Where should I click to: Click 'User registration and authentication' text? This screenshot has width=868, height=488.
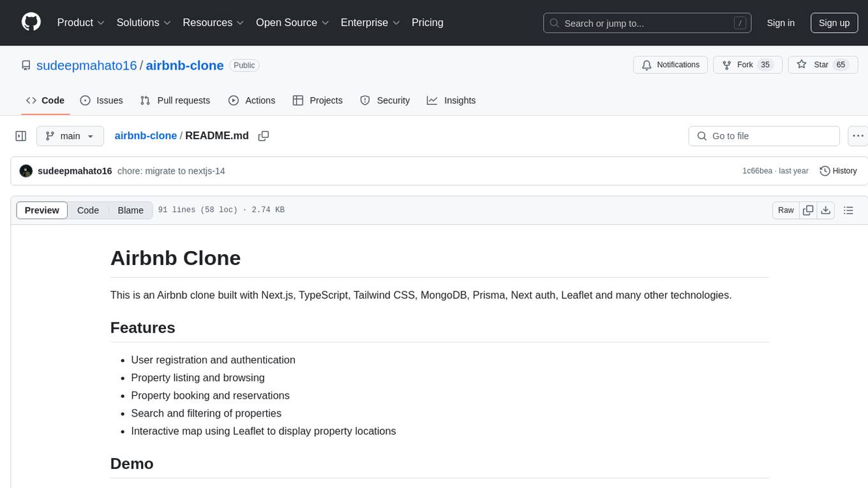(213, 360)
